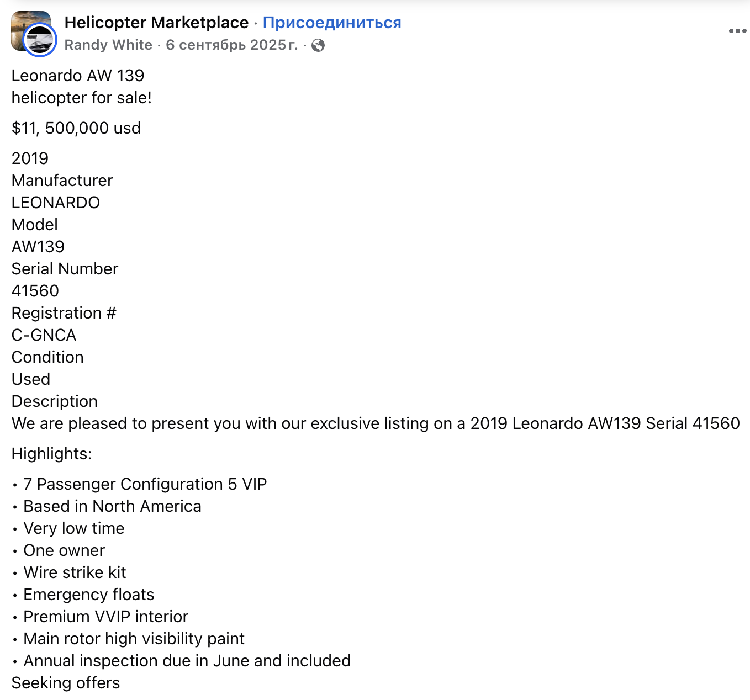The height and width of the screenshot is (700, 750).
Task: Click the 'Wire strike kit' bullet
Action: point(75,572)
